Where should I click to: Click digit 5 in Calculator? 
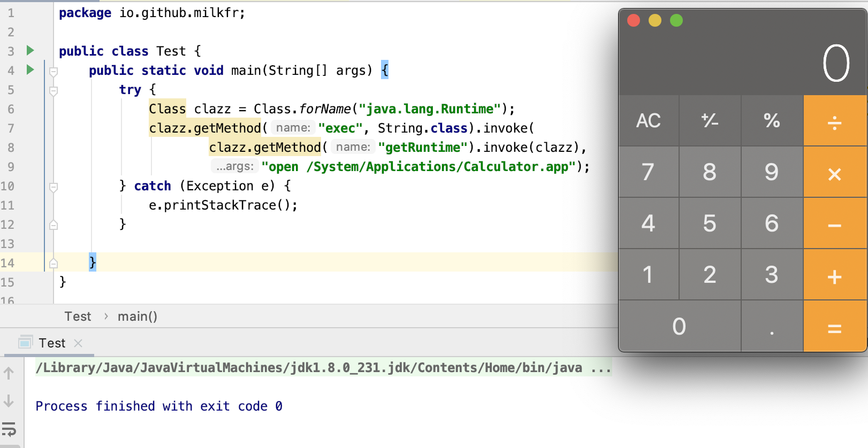(x=710, y=223)
